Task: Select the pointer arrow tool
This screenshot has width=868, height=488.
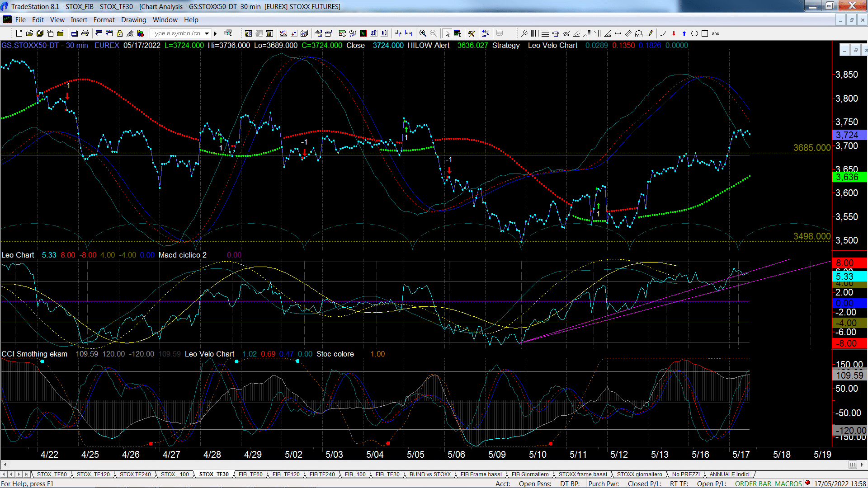Action: tap(447, 33)
